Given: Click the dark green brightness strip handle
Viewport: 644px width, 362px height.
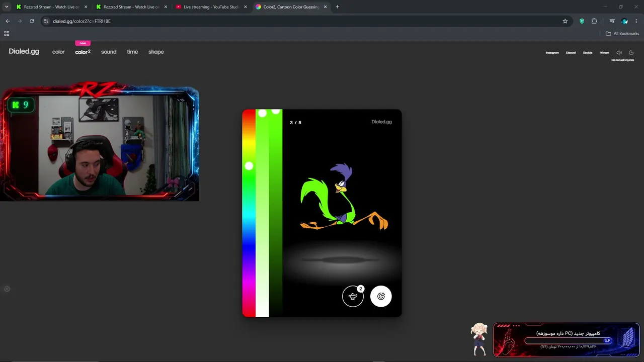Looking at the screenshot, I should pos(276,111).
